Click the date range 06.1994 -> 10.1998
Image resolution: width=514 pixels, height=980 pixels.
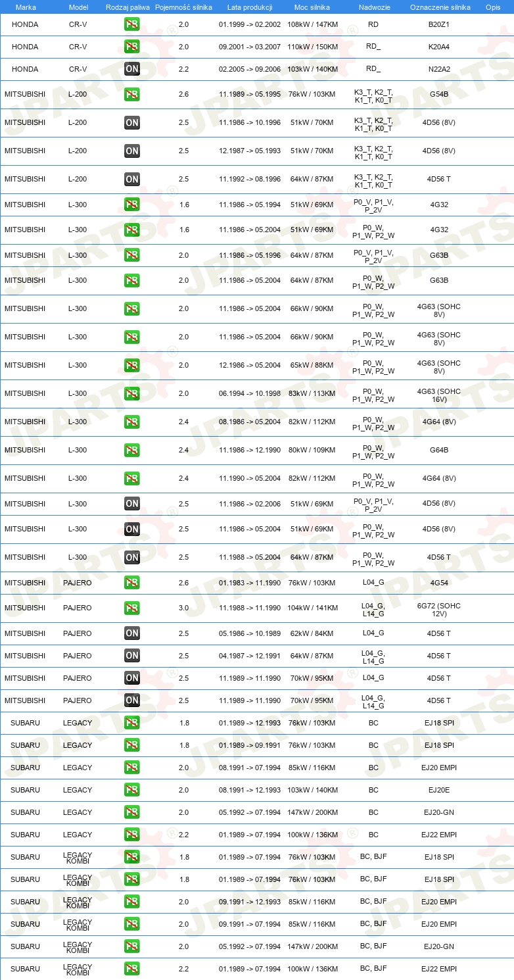pyautogui.click(x=250, y=393)
